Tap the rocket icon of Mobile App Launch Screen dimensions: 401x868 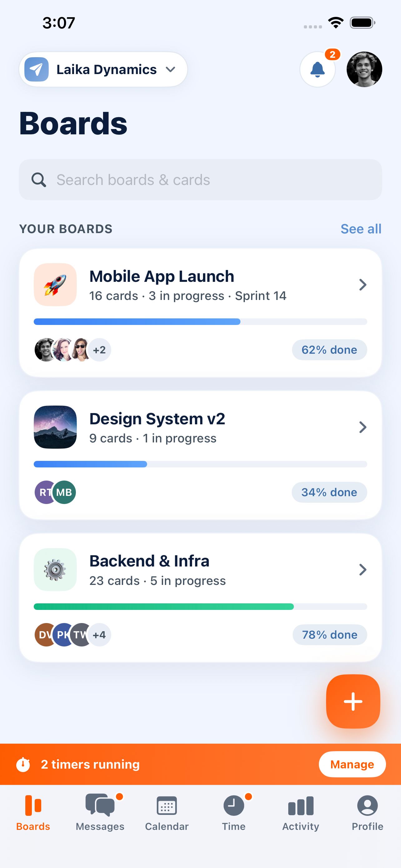[x=55, y=285]
